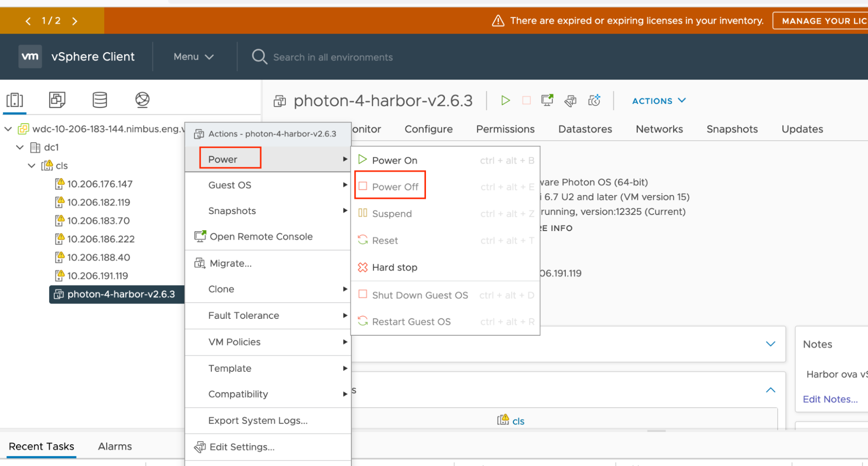The image size is (868, 466).
Task: Switch to Permissions tab
Action: click(x=505, y=129)
